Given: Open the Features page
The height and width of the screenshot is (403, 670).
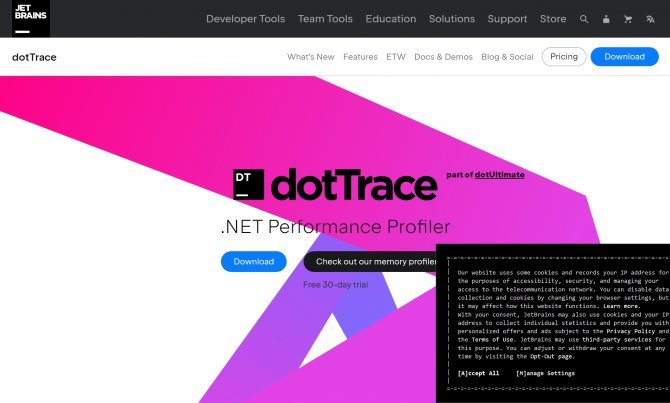Looking at the screenshot, I should (x=360, y=57).
